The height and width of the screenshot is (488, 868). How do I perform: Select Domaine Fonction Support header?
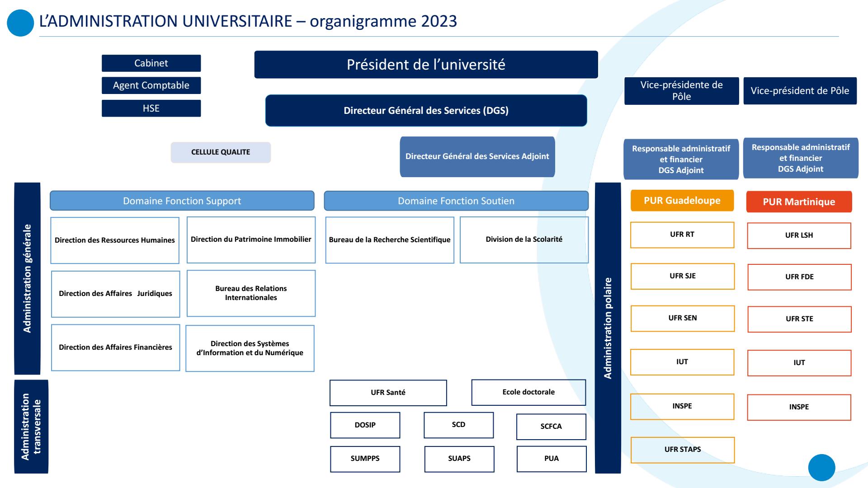pos(182,201)
